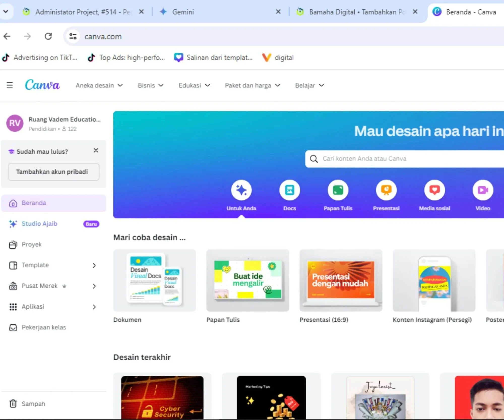Image resolution: width=504 pixels, height=420 pixels.
Task: Expand the Aplikasi sidebar chevron
Action: [94, 307]
